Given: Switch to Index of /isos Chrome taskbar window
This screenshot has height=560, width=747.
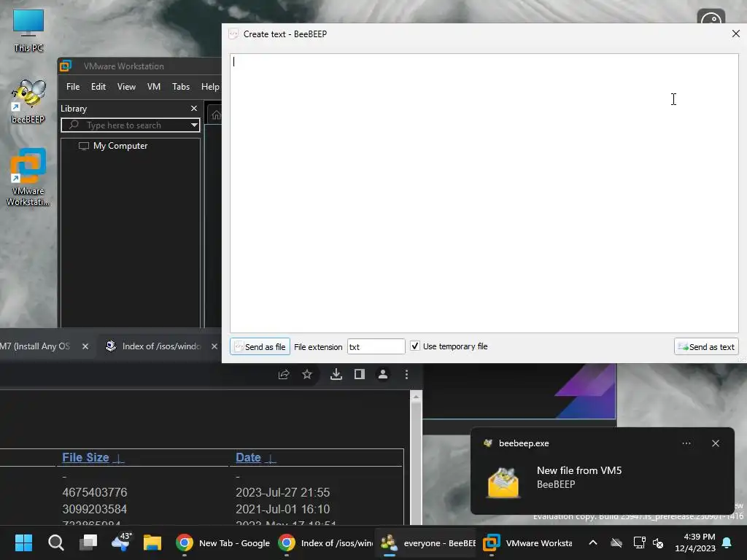Looking at the screenshot, I should pos(325,542).
